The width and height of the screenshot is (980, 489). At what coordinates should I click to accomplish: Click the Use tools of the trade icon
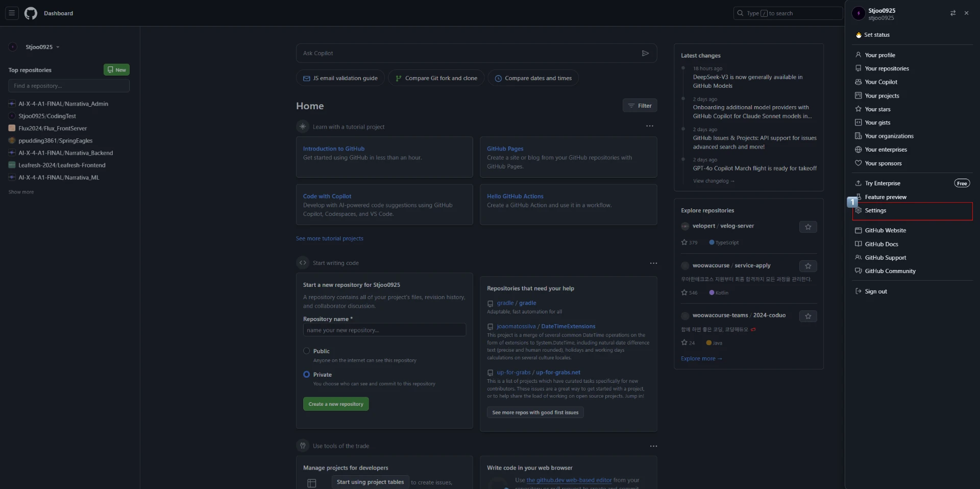[303, 446]
